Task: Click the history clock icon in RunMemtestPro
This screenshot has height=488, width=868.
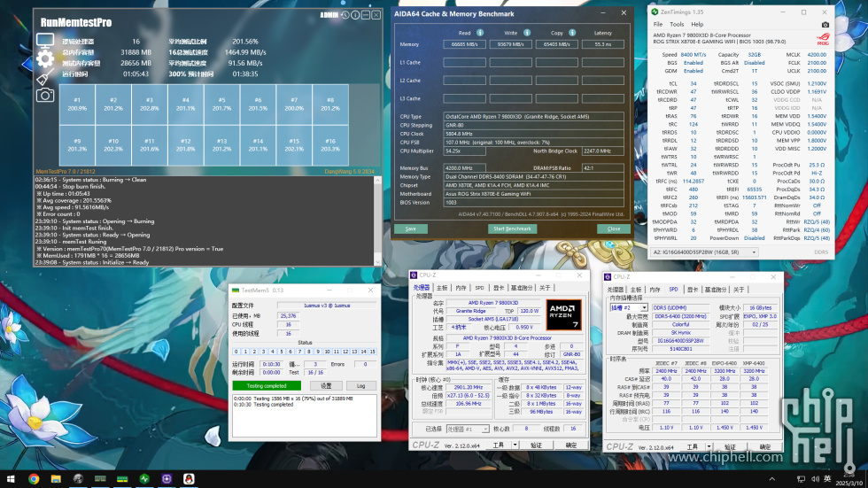Action: [x=345, y=15]
